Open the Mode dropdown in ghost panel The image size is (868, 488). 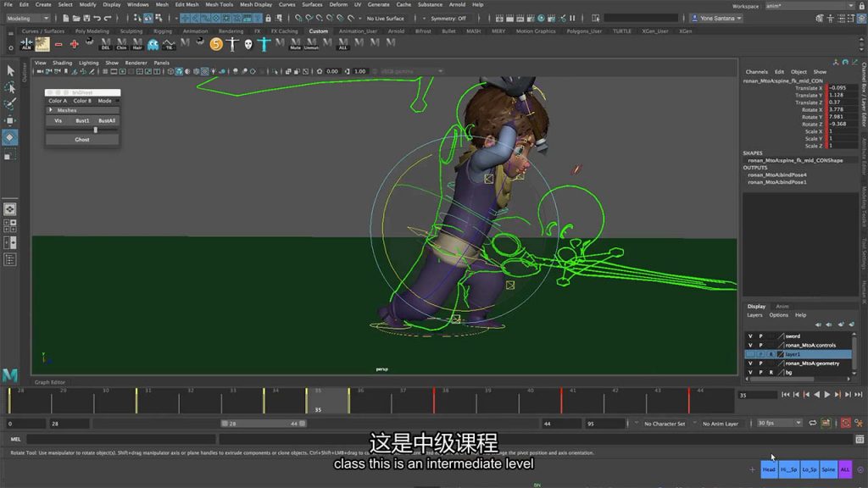(x=105, y=101)
